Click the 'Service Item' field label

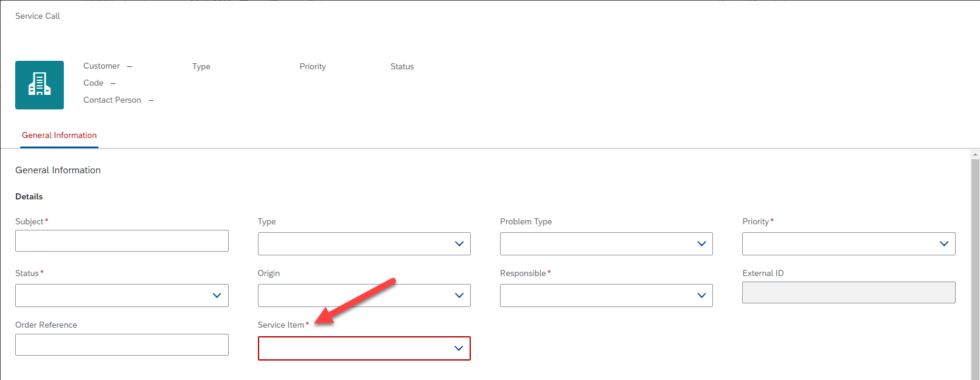280,325
